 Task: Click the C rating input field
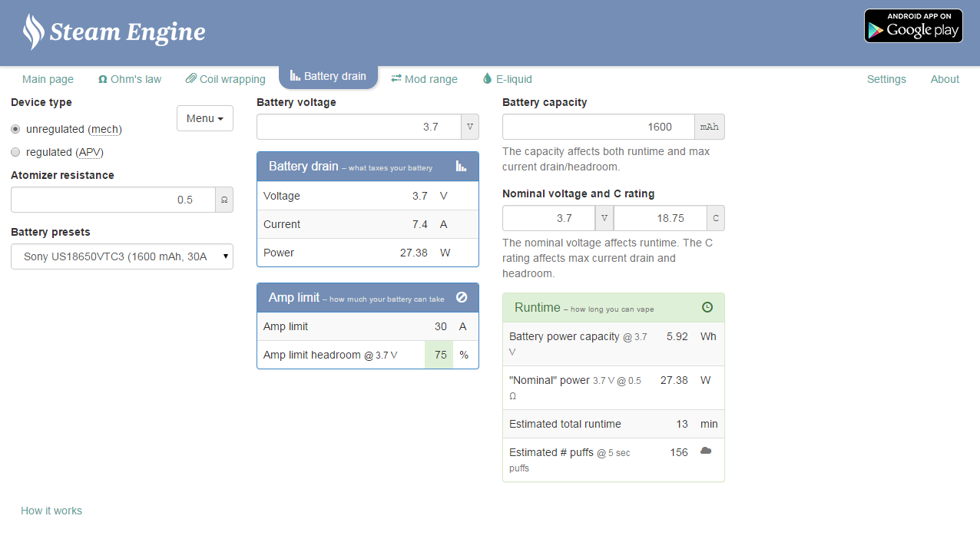click(660, 218)
